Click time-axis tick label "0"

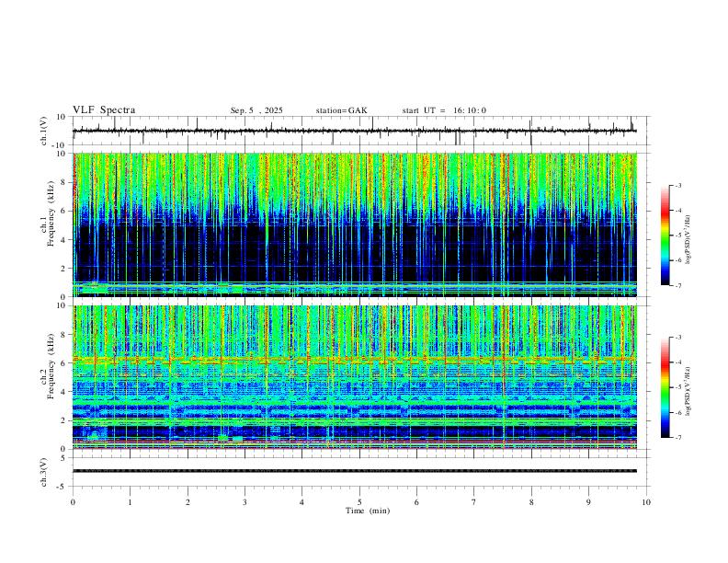pos(73,502)
